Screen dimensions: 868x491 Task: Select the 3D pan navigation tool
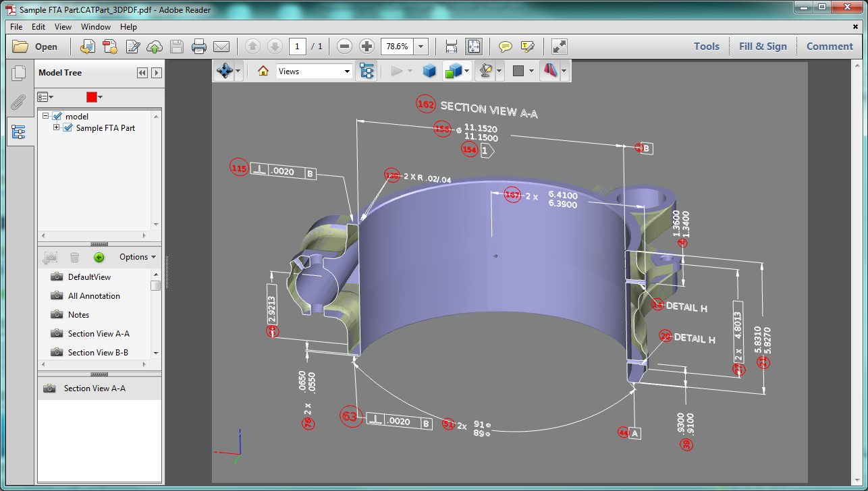[225, 70]
